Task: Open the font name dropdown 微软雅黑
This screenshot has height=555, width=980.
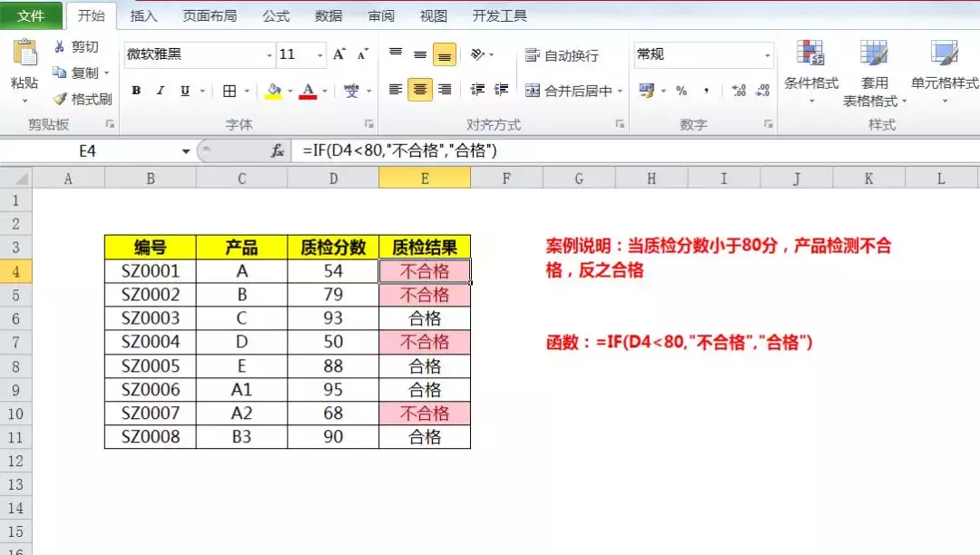Action: point(269,55)
